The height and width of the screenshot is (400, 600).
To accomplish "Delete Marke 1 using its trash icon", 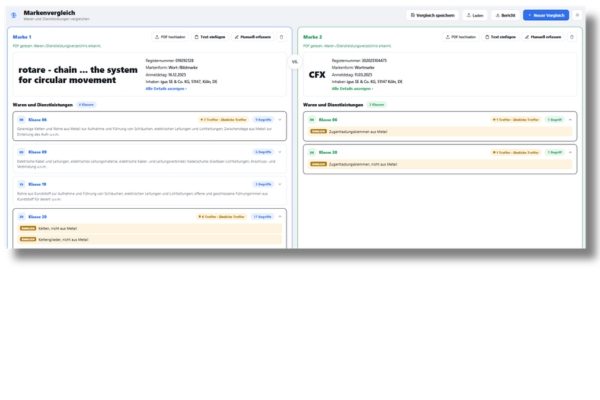I will [x=282, y=37].
